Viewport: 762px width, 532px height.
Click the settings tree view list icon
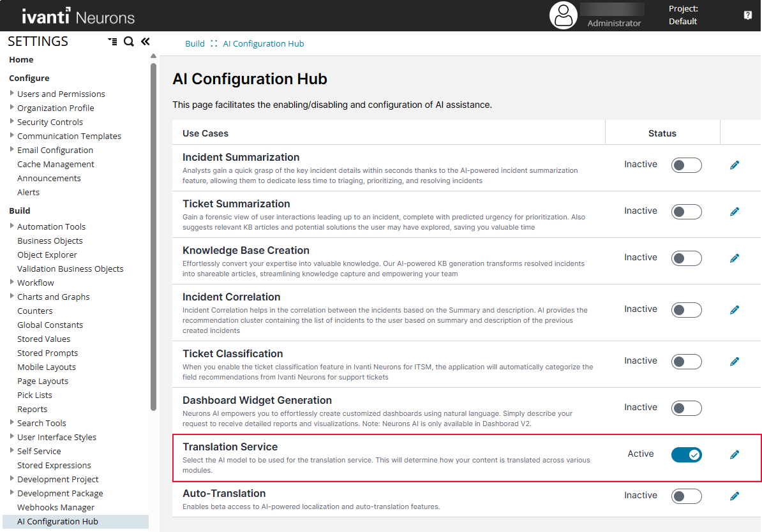pyautogui.click(x=113, y=41)
